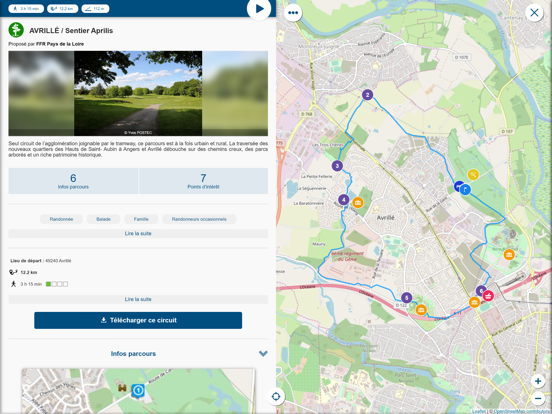The image size is (552, 414).
Task: Collapse the Infos parcours section chevron
Action: [x=263, y=353]
